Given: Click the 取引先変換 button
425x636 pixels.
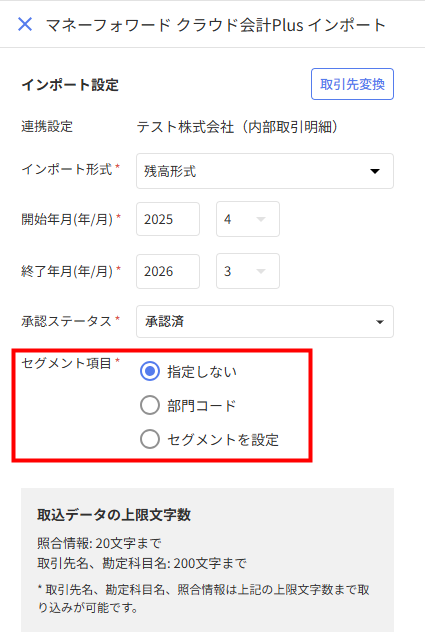Looking at the screenshot, I should [352, 84].
